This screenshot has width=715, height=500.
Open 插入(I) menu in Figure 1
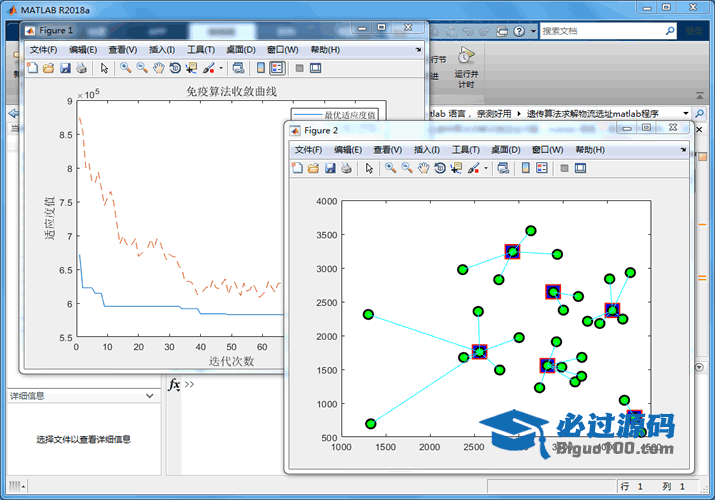pos(162,49)
